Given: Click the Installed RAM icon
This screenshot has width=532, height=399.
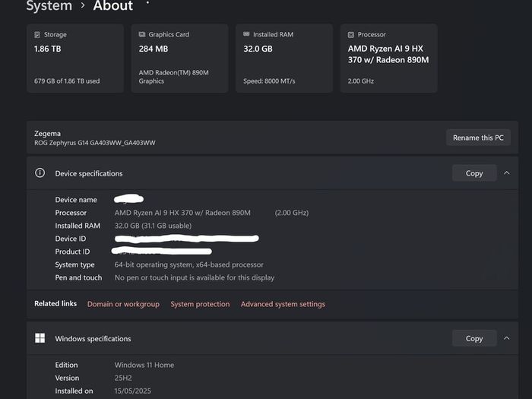Looking at the screenshot, I should [x=246, y=34].
